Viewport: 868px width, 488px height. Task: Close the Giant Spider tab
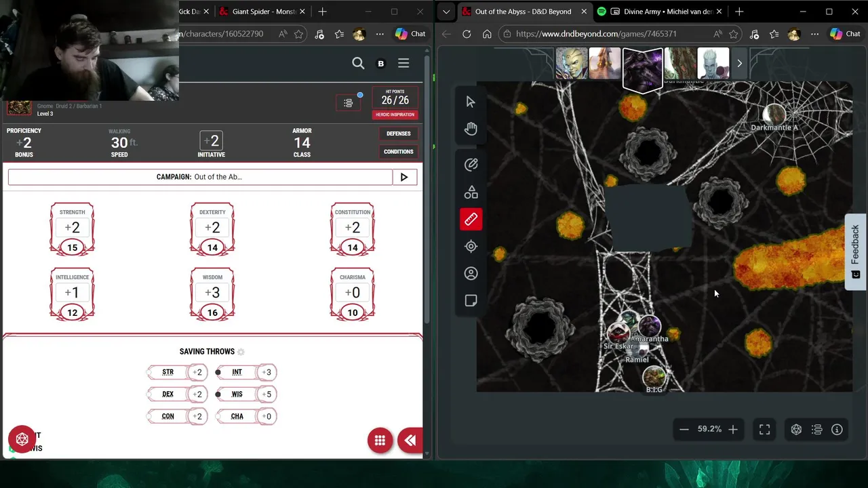point(302,12)
